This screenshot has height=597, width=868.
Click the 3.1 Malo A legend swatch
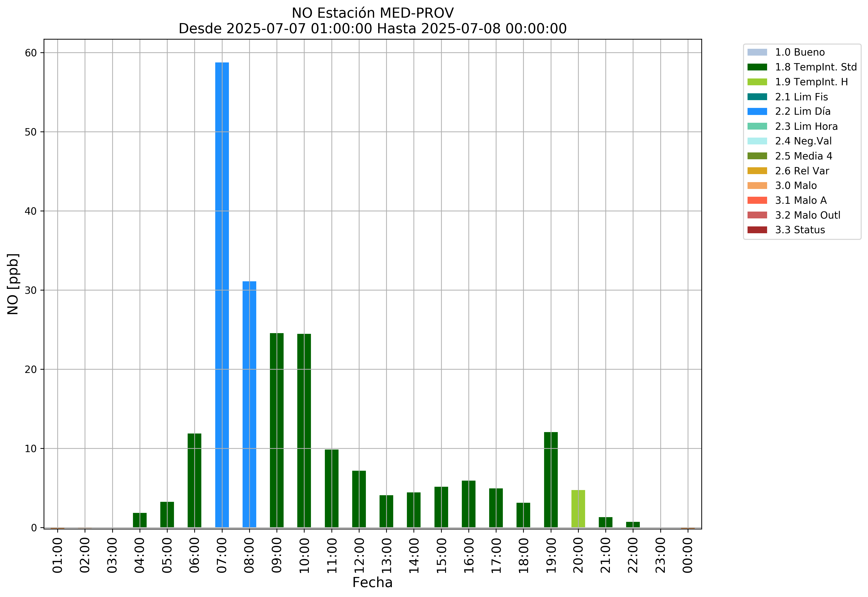coord(757,200)
